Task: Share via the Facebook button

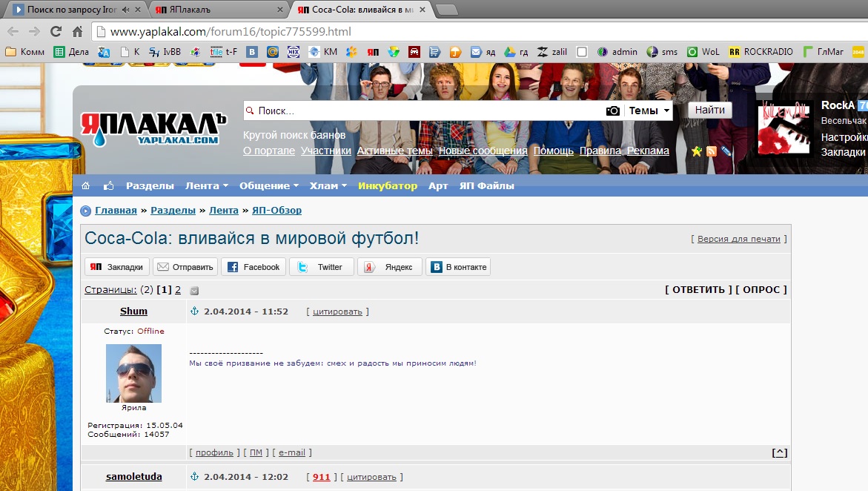Action: pos(254,266)
